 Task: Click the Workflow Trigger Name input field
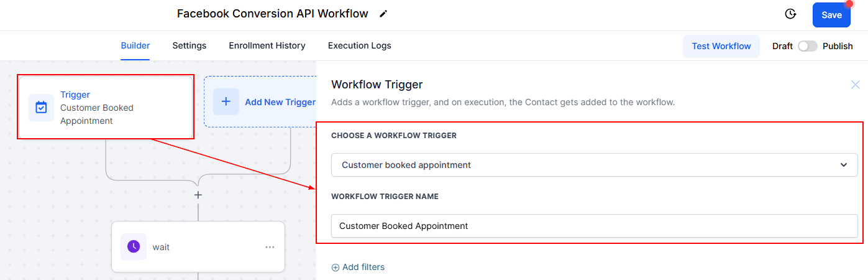(x=593, y=226)
